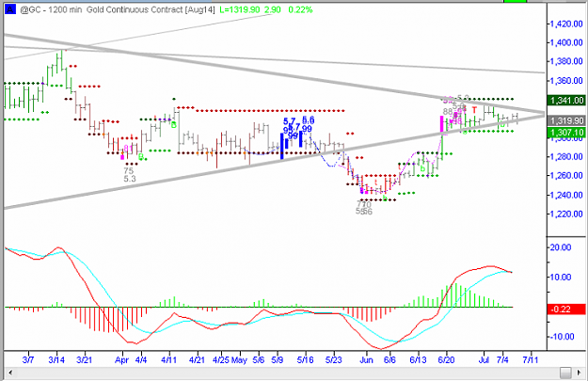The width and height of the screenshot is (588, 381).
Task: Select the gray 1,319.90 last price tag
Action: click(x=565, y=120)
